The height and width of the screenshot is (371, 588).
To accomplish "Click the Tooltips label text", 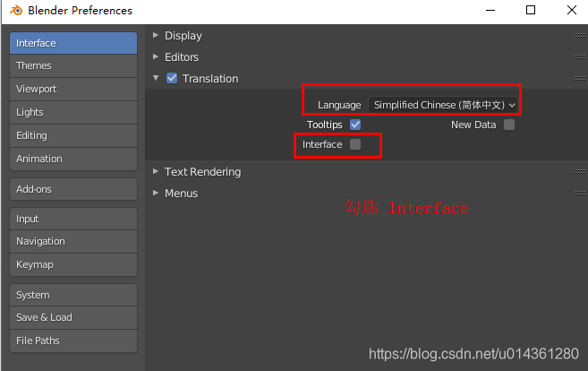I will tap(324, 125).
